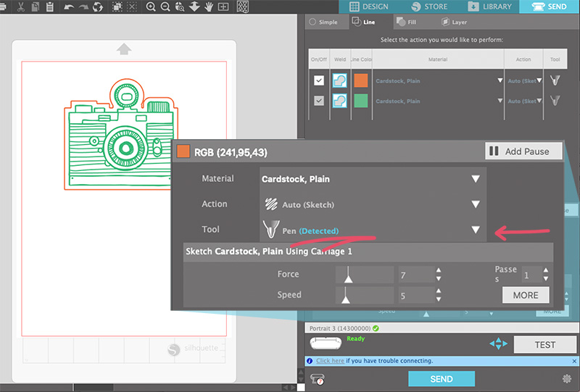Click the Print icon in toolbar
This screenshot has height=392, width=580.
click(3, 7)
